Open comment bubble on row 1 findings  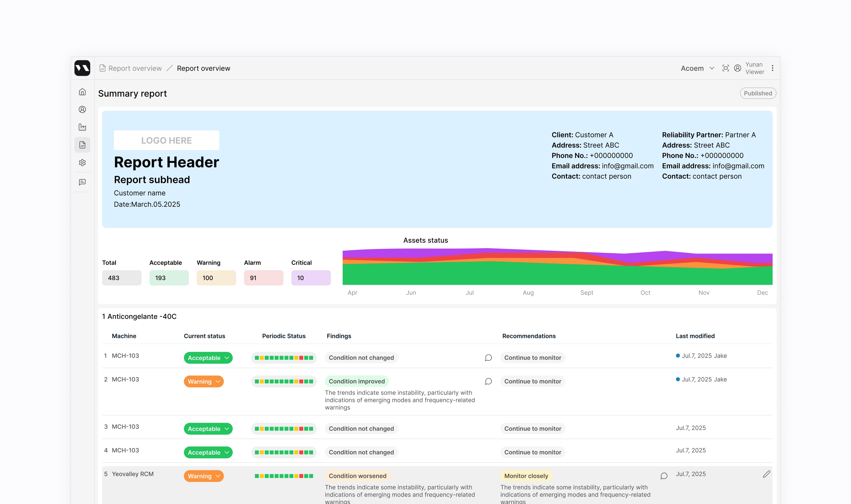[x=488, y=358]
